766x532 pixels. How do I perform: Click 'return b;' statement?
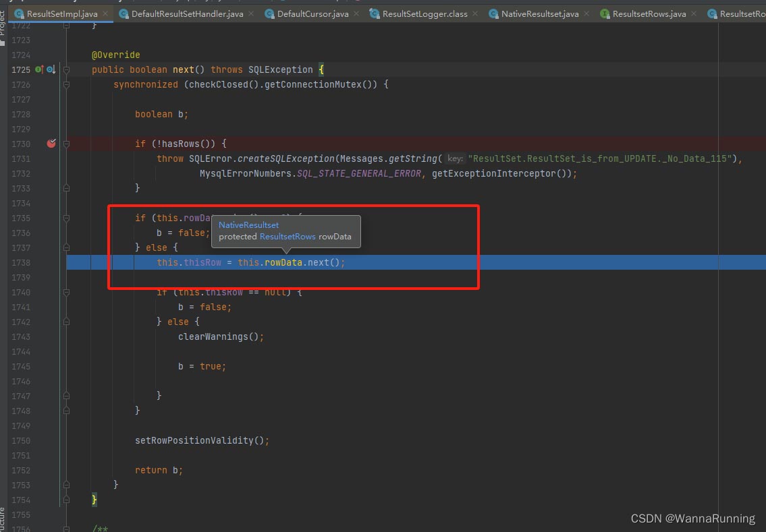pos(159,470)
